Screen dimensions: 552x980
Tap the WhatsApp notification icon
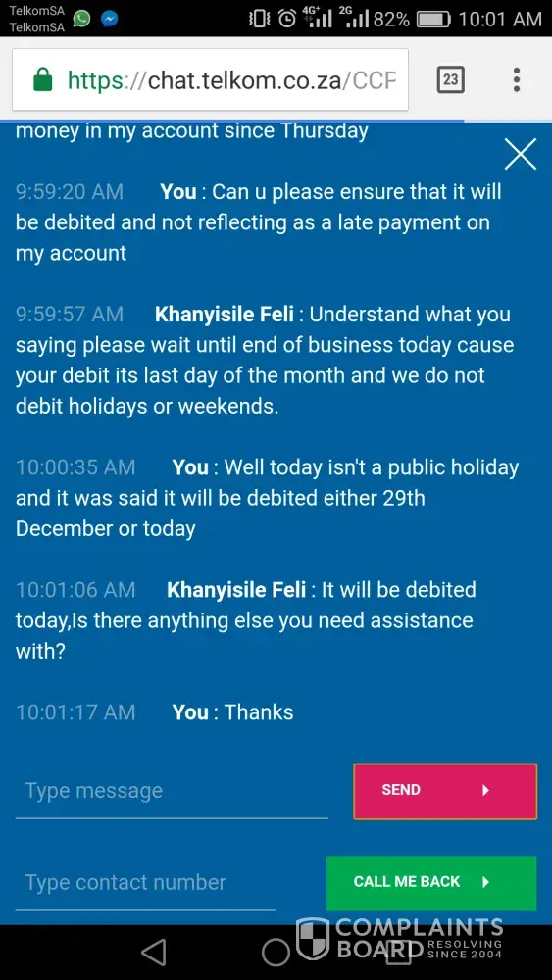(x=82, y=18)
